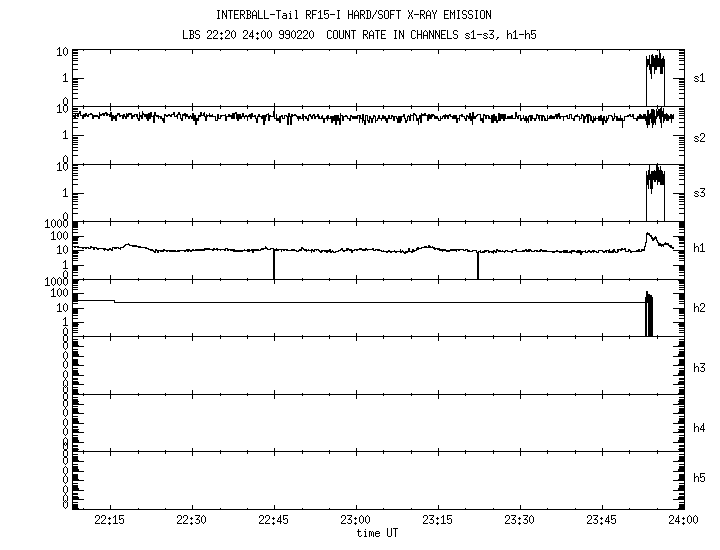Click the 22:45 time axis label
The height and width of the screenshot is (550, 720).
[x=273, y=520]
